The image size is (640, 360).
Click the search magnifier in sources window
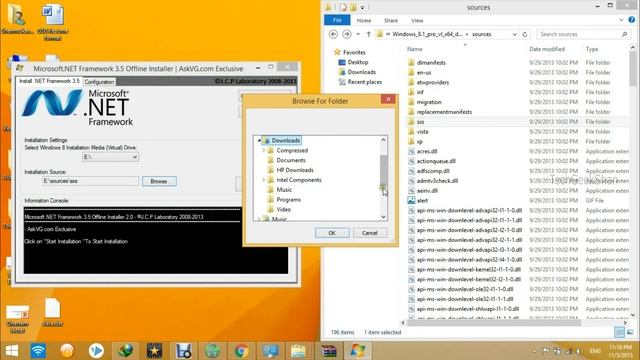(x=624, y=34)
